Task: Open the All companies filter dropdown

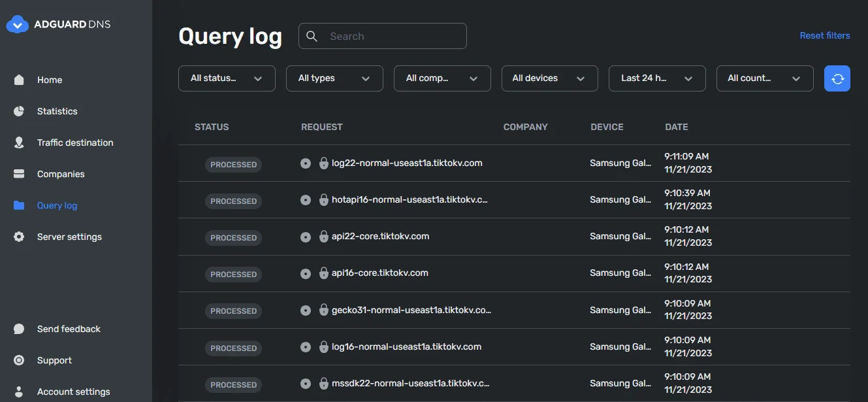Action: point(442,78)
